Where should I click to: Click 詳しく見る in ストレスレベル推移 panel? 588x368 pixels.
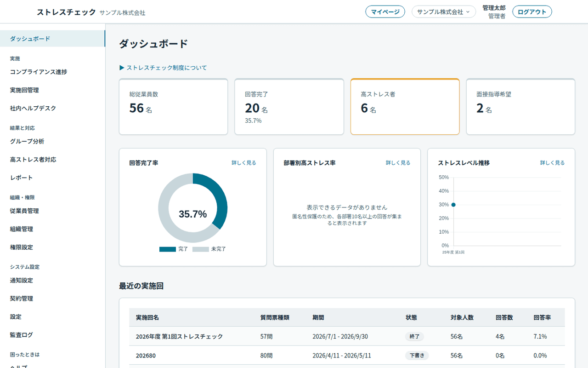click(552, 163)
